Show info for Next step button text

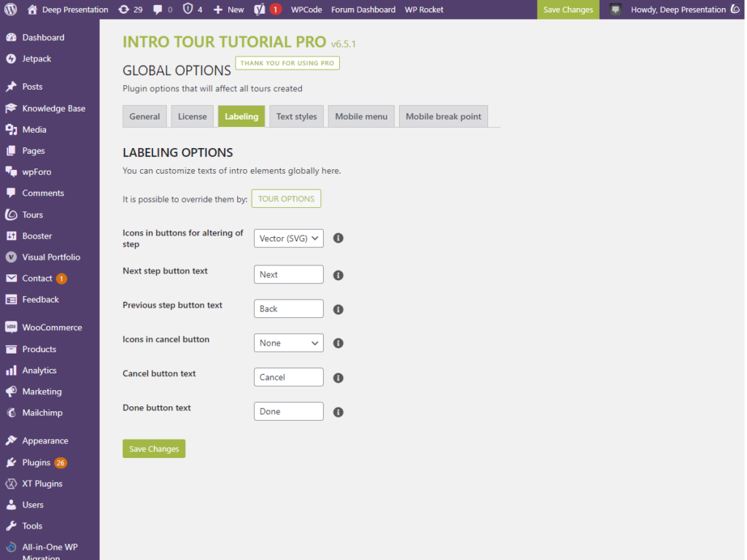click(338, 275)
